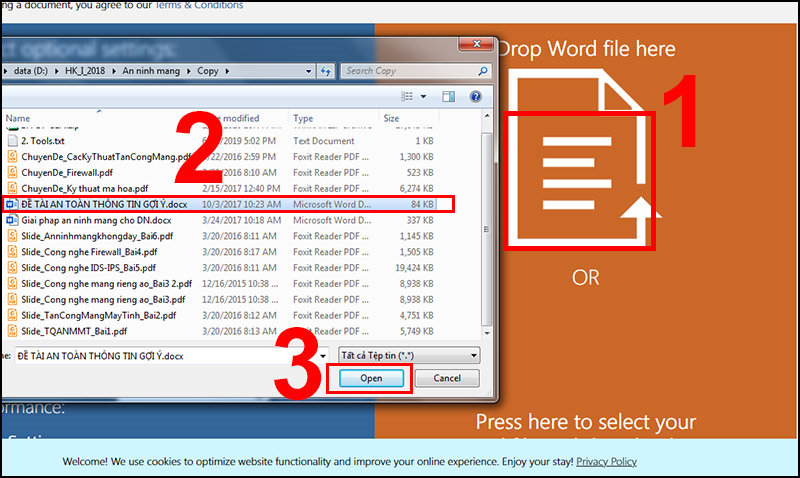Click the search magnifier icon
The image size is (800, 478).
tap(482, 71)
